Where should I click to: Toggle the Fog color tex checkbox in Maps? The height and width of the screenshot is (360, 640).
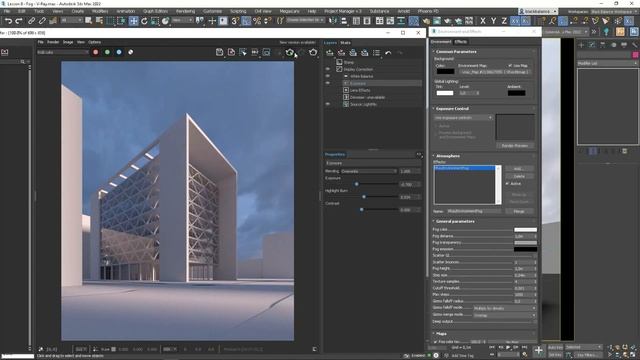tap(436, 342)
